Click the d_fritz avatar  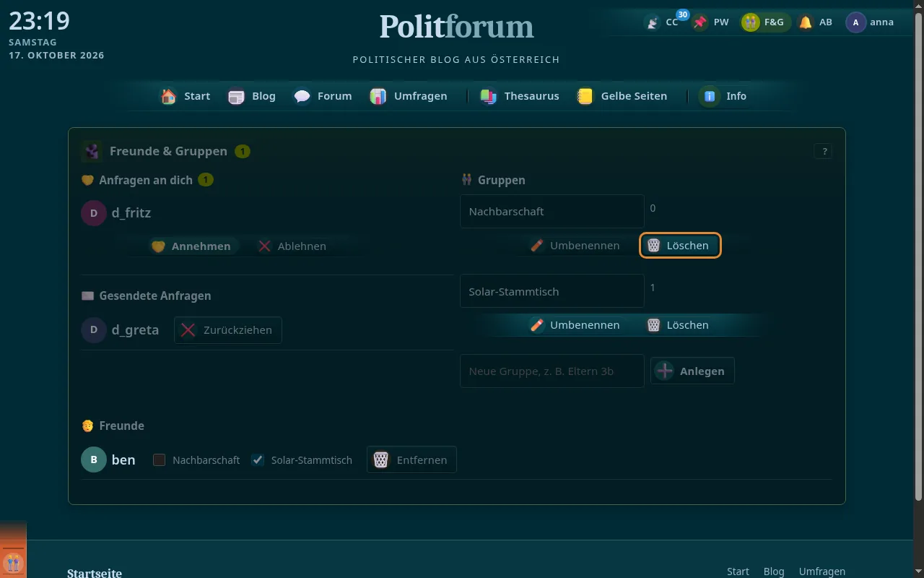tap(94, 213)
